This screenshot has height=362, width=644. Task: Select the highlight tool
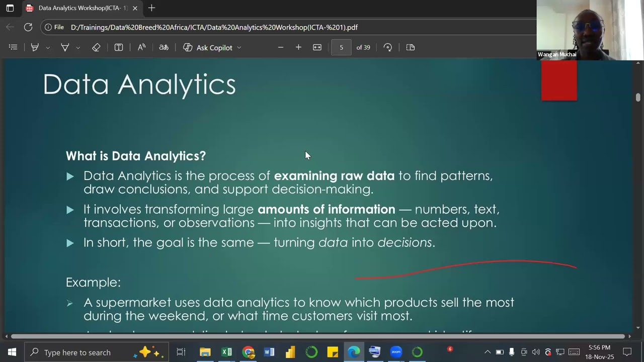[x=35, y=47]
